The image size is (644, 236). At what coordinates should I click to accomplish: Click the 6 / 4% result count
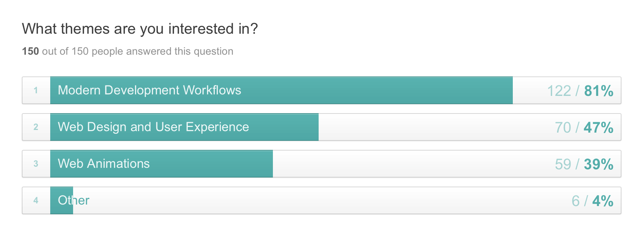click(592, 201)
